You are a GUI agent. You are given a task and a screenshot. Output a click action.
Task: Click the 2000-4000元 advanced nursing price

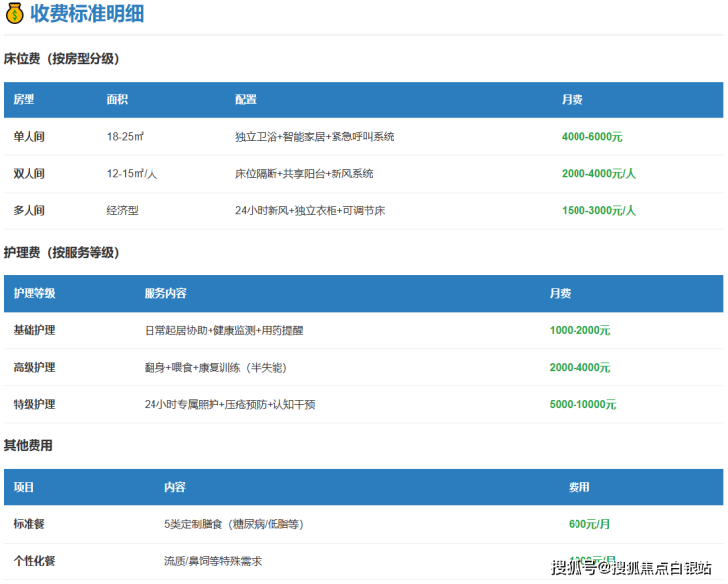click(x=579, y=368)
